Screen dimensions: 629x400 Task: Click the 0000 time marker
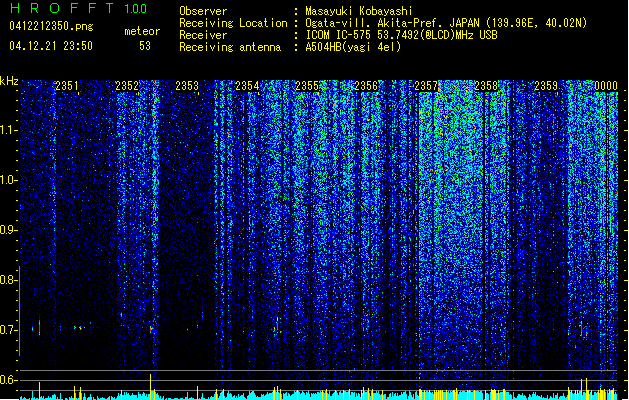coord(606,86)
